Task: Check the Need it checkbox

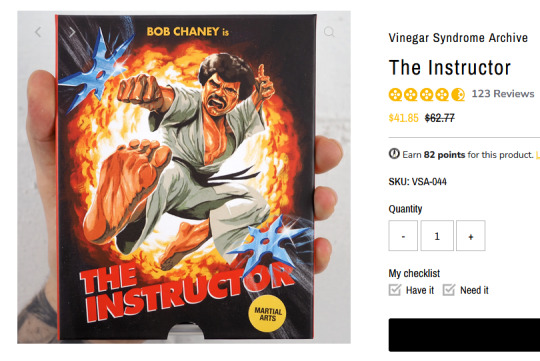Action: (x=449, y=290)
